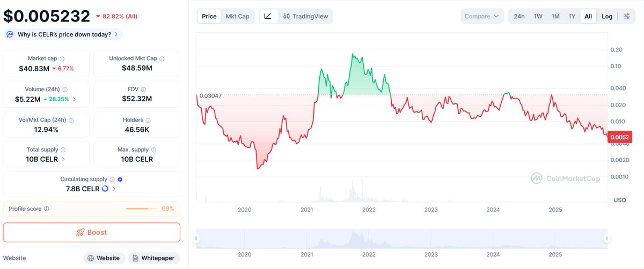Click the Market cap info icon
The width and height of the screenshot is (644, 269).
62,59
